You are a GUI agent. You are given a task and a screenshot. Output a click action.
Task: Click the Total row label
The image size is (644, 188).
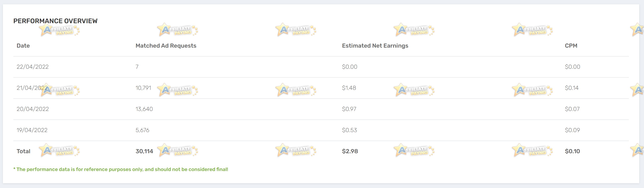tap(23, 151)
